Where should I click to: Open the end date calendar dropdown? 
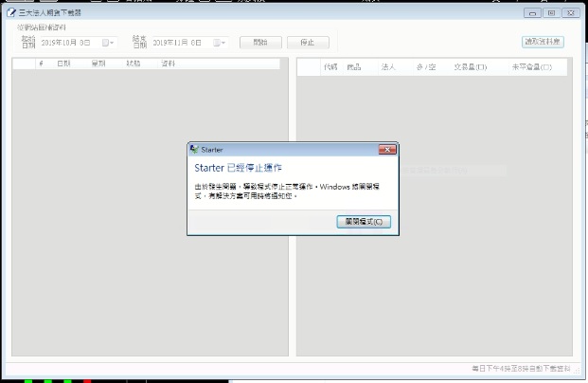220,43
